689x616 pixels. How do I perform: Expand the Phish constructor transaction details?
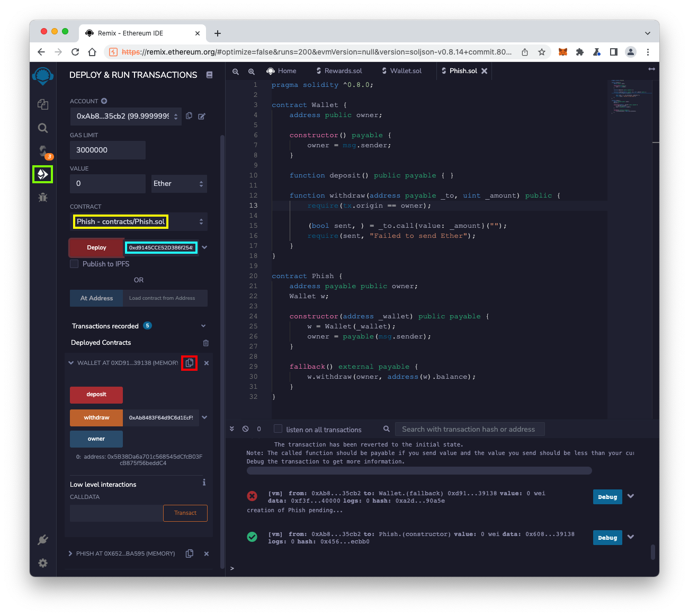(631, 537)
